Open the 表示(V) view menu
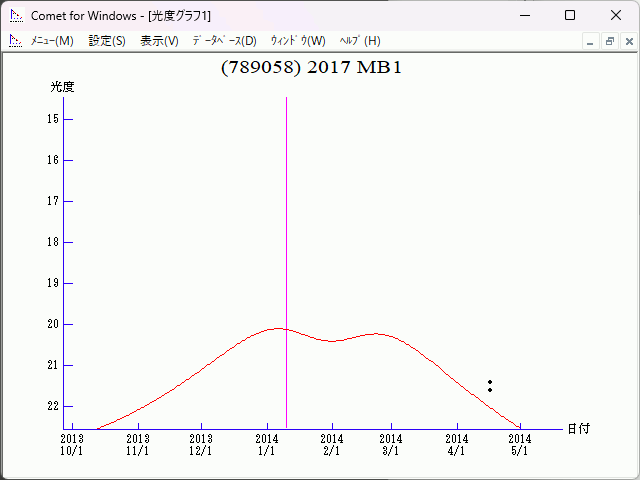640x480 pixels. pyautogui.click(x=159, y=41)
